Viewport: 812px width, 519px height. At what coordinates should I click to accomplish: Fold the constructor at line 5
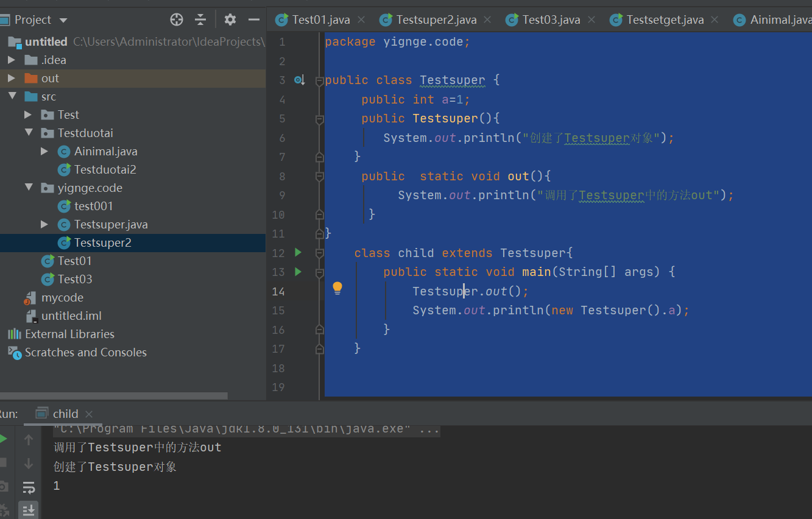319,120
